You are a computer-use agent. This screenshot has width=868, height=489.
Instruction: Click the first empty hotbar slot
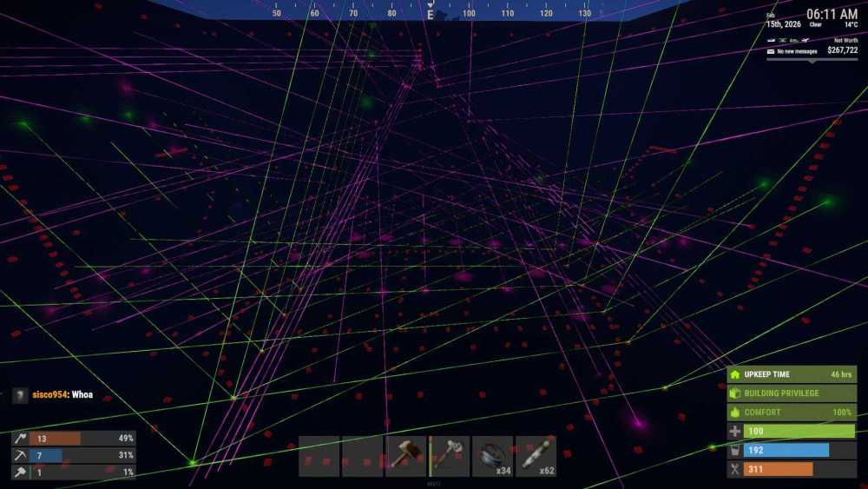coord(319,456)
